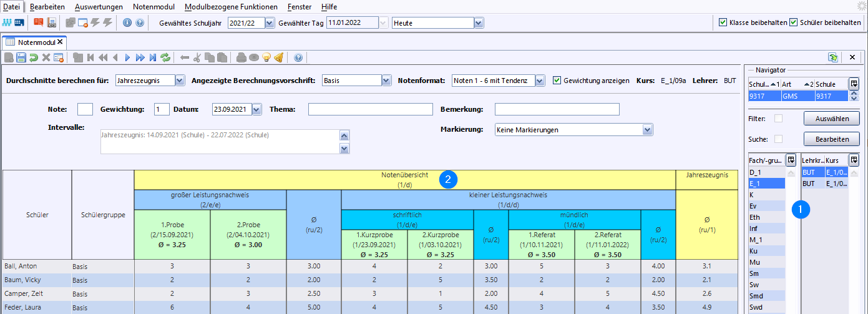This screenshot has height=314, width=868.
Task: Open Angezeigte Berechnungsvorschrift dropdown
Action: coord(386,81)
